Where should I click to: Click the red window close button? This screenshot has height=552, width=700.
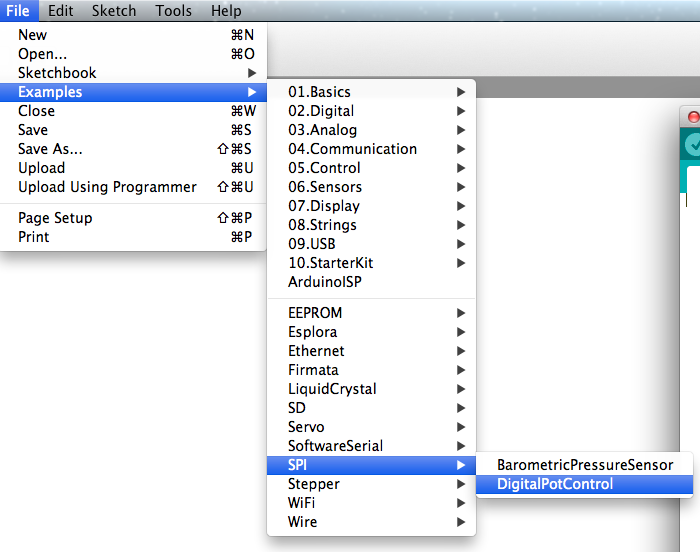coord(694,117)
